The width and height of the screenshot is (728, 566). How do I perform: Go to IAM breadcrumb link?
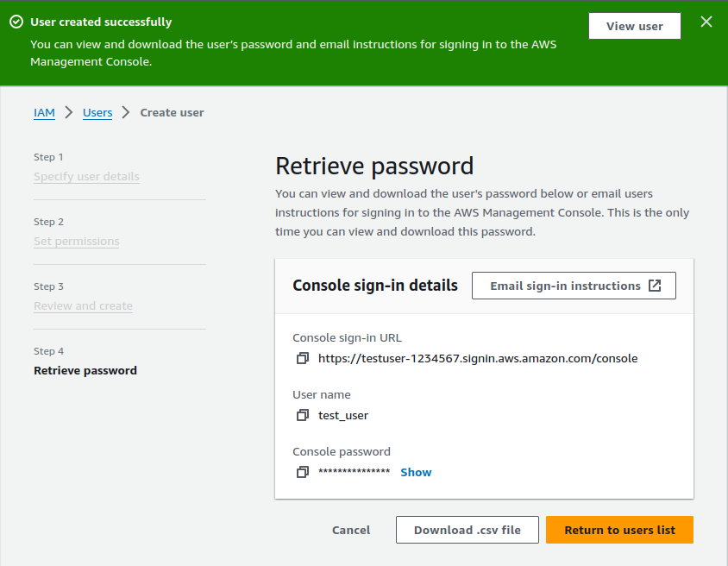point(44,113)
